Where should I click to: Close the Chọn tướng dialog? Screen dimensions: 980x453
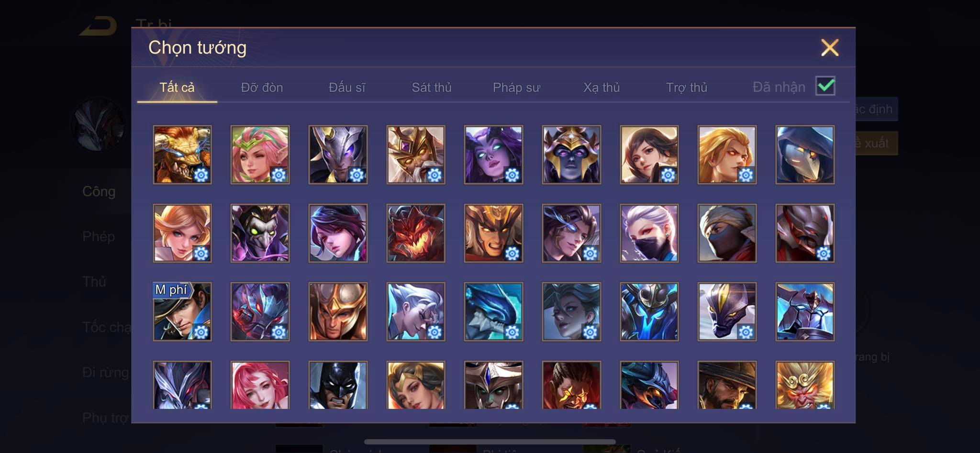pyautogui.click(x=830, y=48)
